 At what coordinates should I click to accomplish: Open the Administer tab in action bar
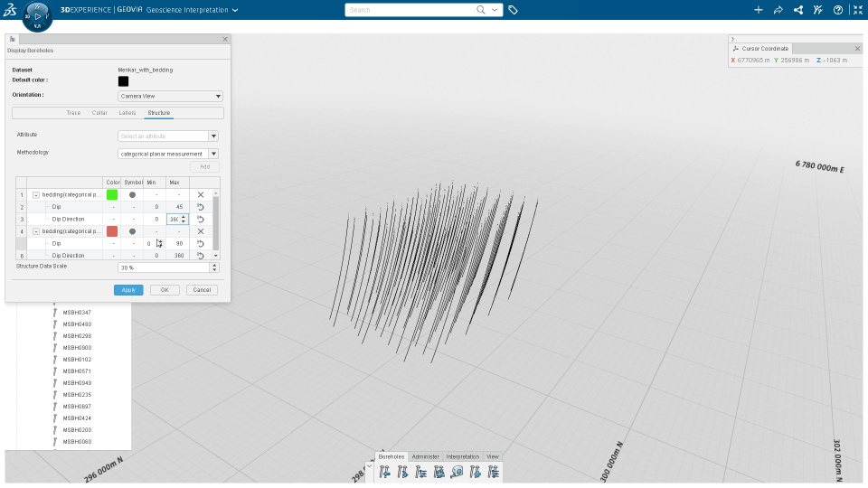pos(425,457)
